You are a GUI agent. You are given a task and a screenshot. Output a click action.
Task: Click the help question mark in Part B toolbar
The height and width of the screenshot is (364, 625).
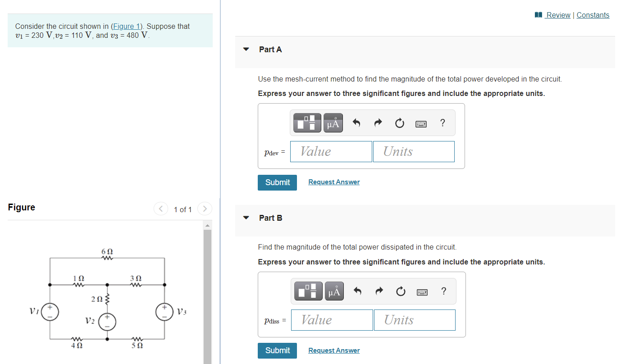tap(444, 291)
